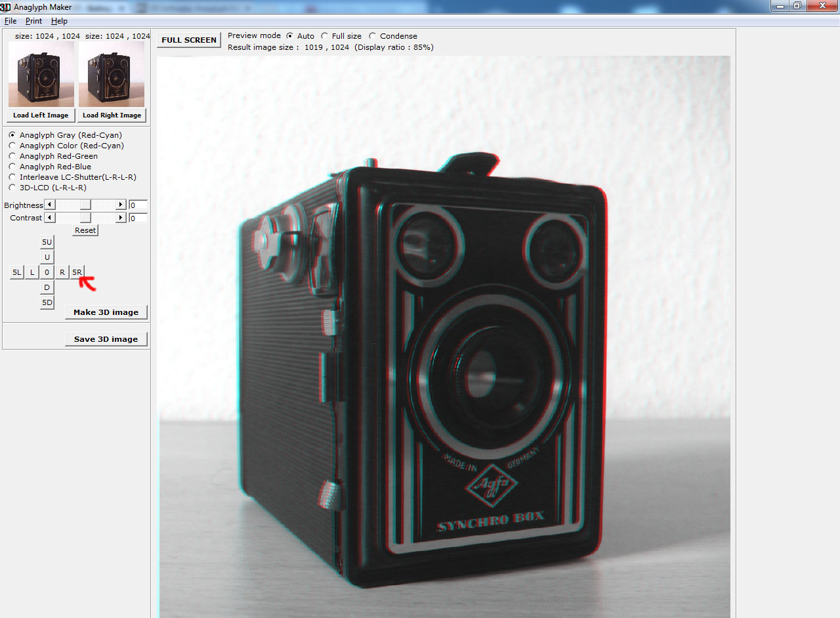840x618 pixels.
Task: Open the Print menu
Action: 33,21
